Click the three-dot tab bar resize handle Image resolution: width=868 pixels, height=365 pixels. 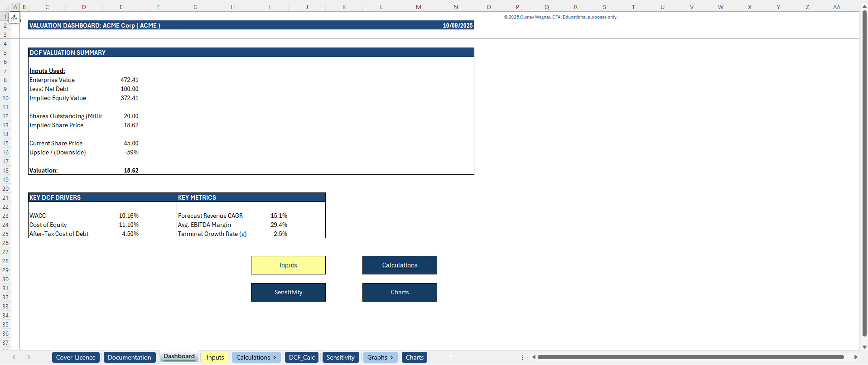(523, 357)
